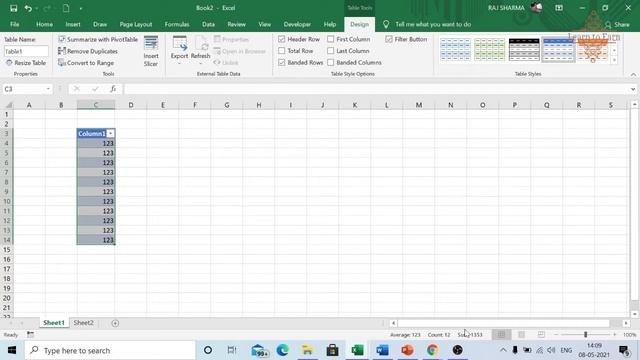Viewport: 640px width, 360px height.
Task: Open the Page Layout tab
Action: coord(136,24)
